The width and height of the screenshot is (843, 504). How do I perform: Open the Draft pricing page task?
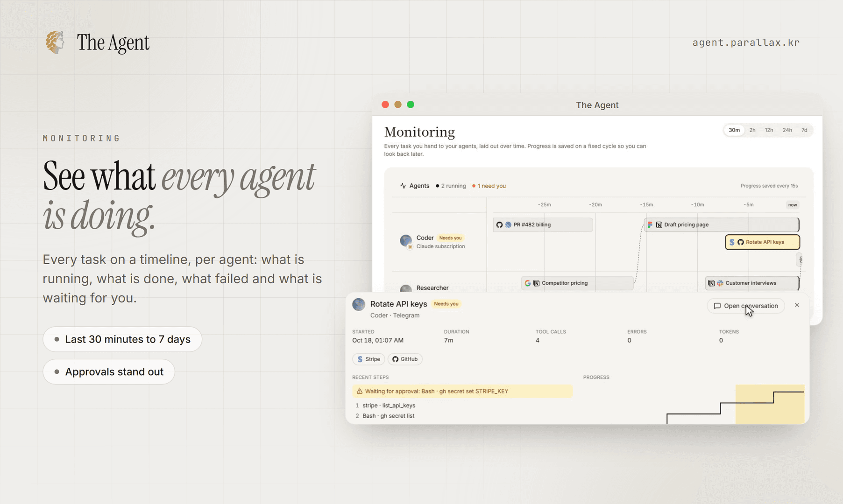[x=722, y=224]
